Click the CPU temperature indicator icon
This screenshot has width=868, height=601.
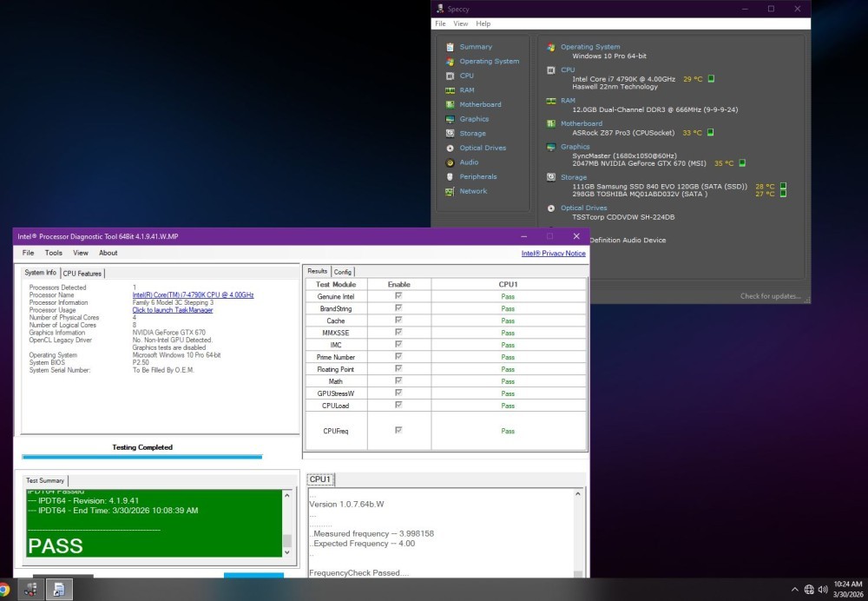711,79
